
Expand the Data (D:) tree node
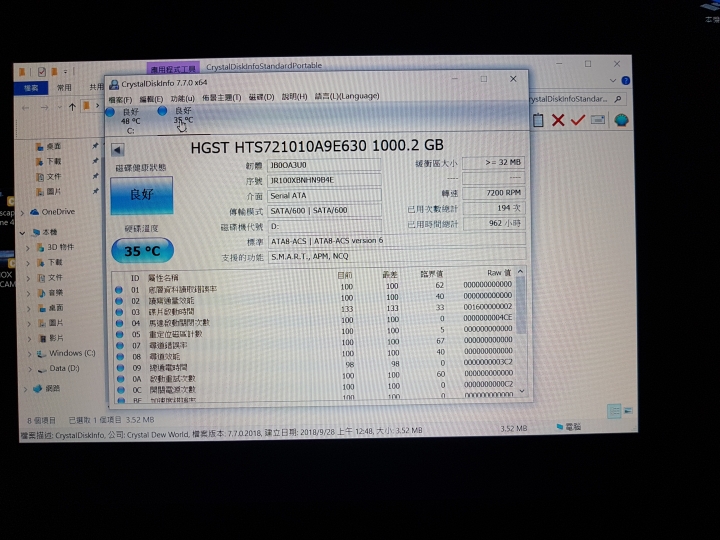click(30, 369)
